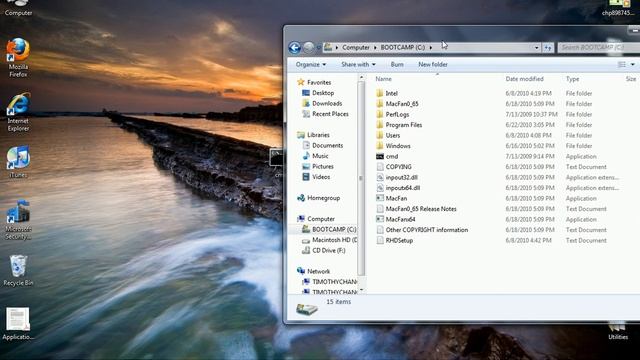Select Other COPYRIGHT information file
Image resolution: width=640 pixels, height=360 pixels.
pos(422,230)
